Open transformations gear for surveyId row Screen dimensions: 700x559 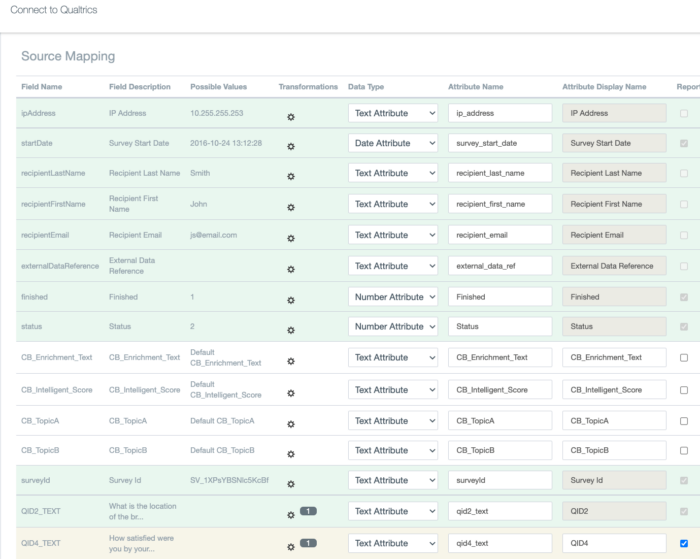[291, 484]
